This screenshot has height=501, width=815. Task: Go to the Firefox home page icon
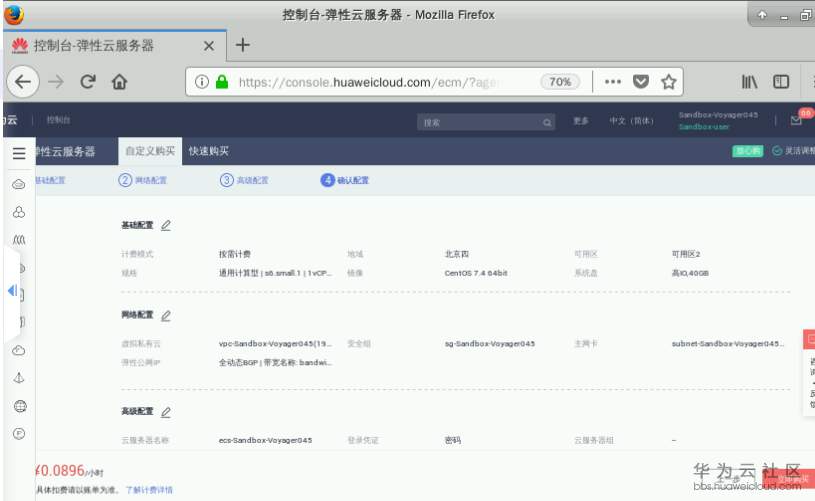(119, 82)
